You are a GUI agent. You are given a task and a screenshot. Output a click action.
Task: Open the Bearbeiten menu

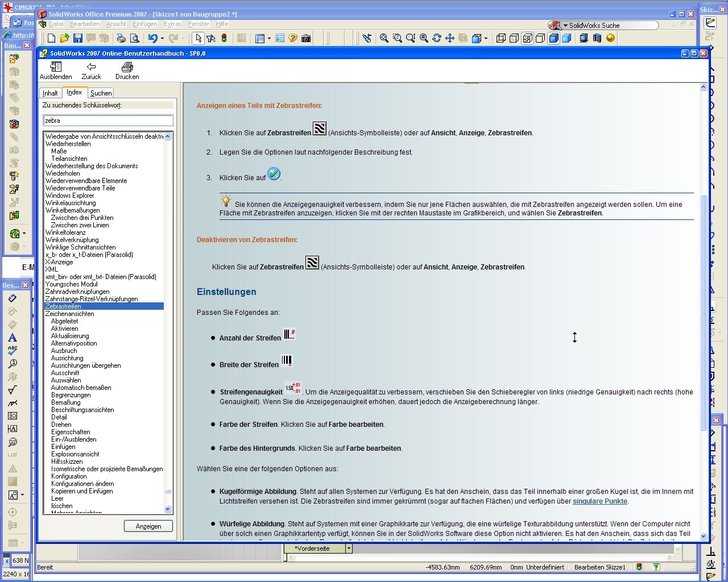85,24
